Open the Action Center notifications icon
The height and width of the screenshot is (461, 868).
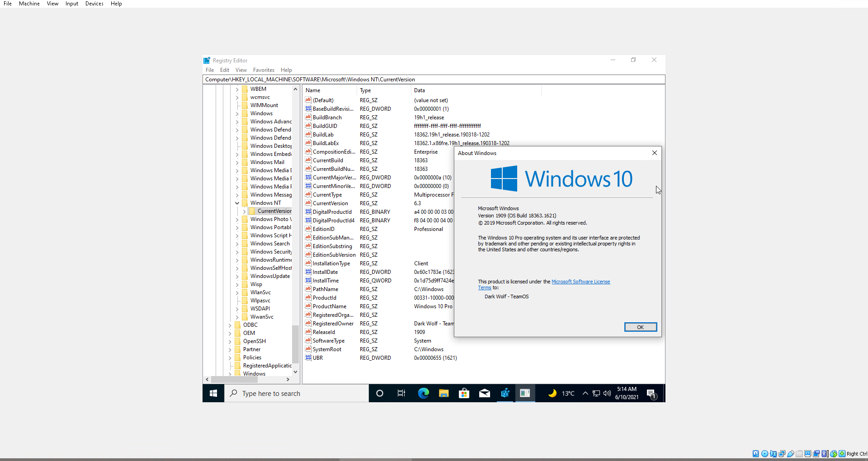coord(651,394)
